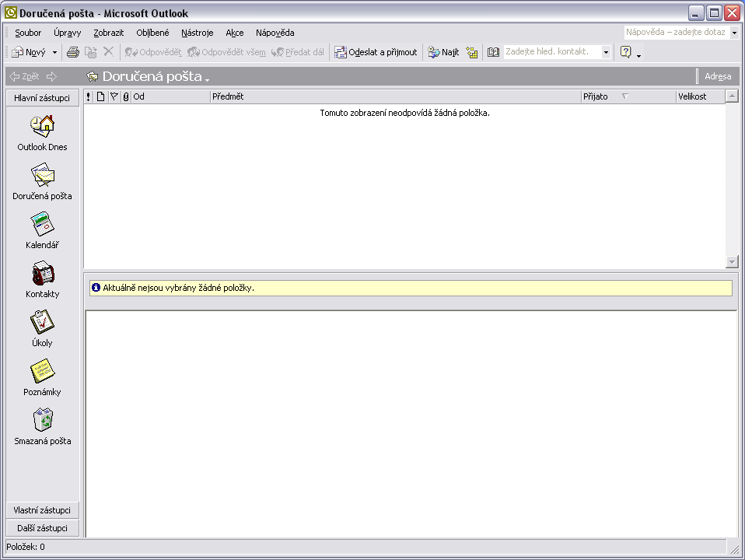Open the Úkoly shortcut
The height and width of the screenshot is (560, 745).
coord(42,328)
